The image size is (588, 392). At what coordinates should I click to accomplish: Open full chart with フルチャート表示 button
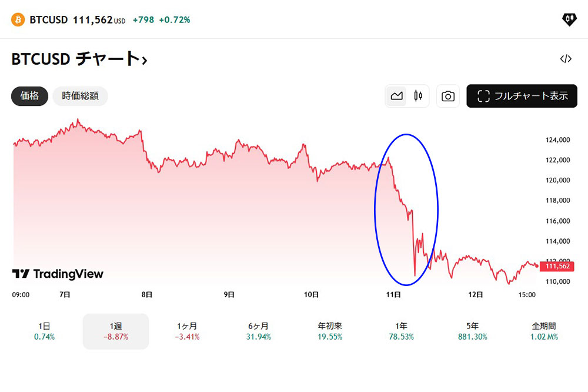[x=522, y=96]
